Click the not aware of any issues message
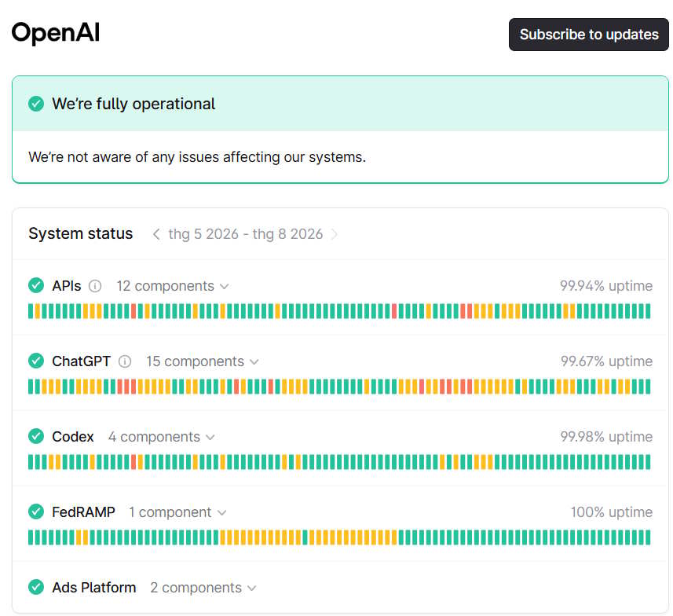 pos(197,157)
